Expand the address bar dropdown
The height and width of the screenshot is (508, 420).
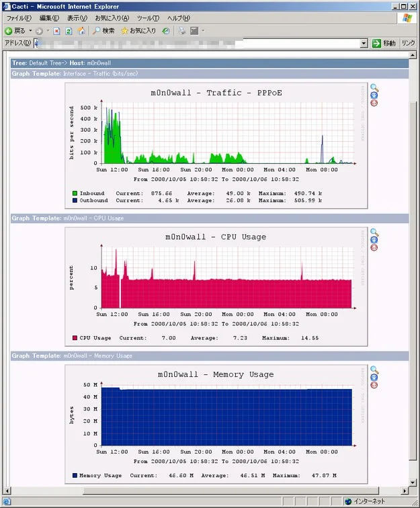(364, 43)
